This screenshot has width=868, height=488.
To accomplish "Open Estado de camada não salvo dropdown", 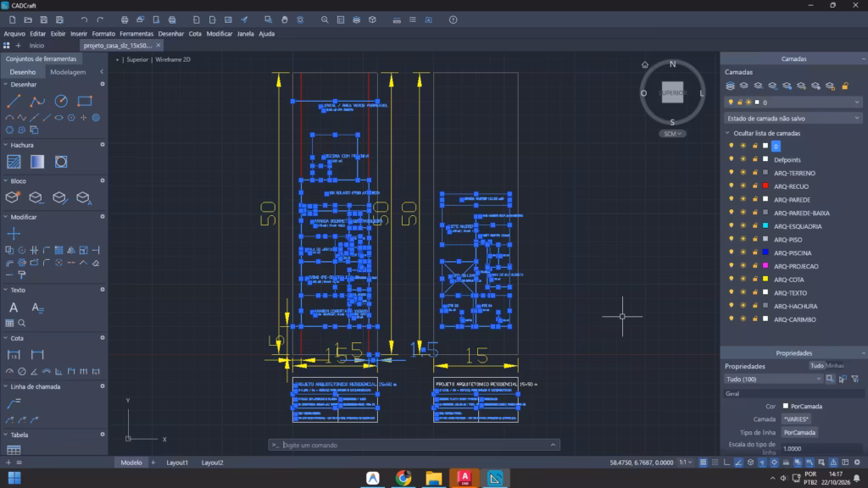I will [x=793, y=119].
